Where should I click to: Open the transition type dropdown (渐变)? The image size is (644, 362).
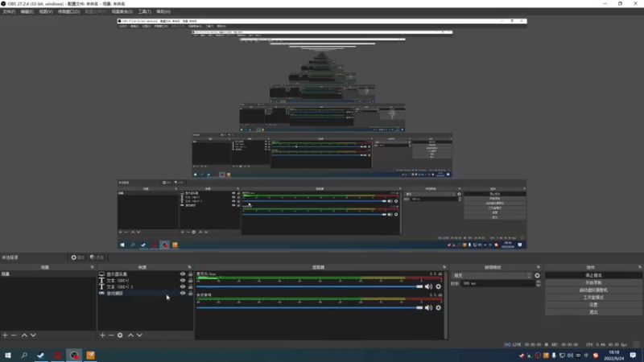pos(492,275)
